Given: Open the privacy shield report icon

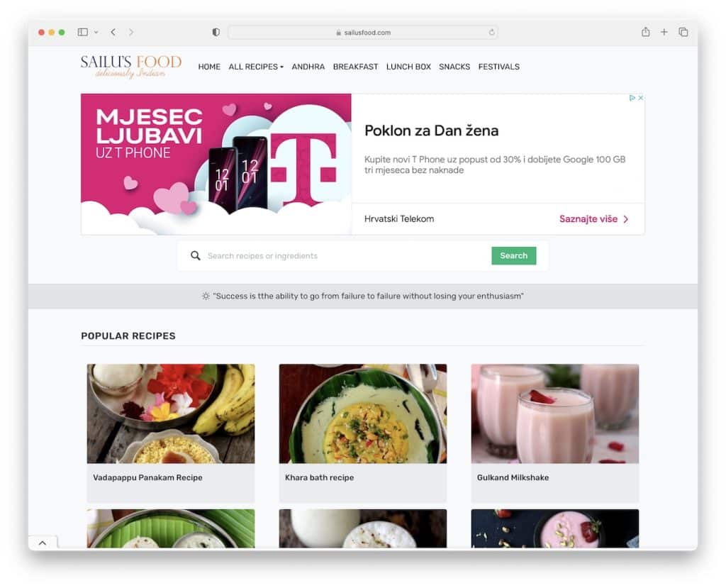Looking at the screenshot, I should [216, 32].
